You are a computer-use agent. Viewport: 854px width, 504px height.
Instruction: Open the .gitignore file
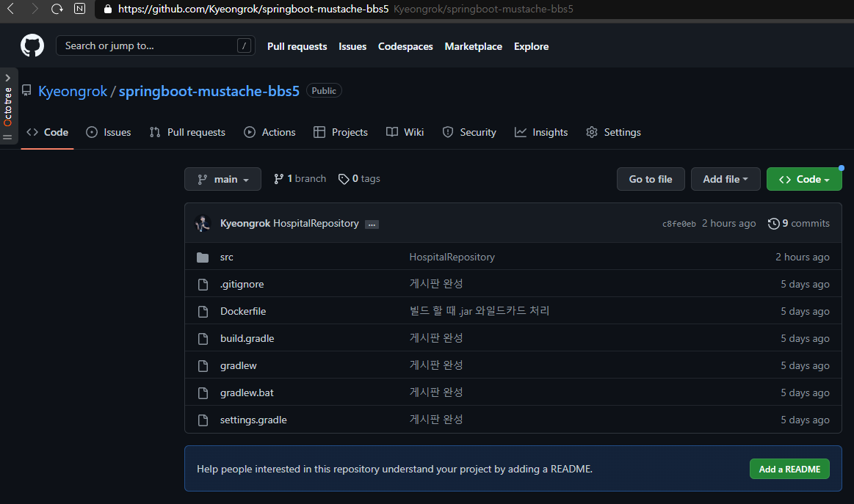[x=242, y=284]
